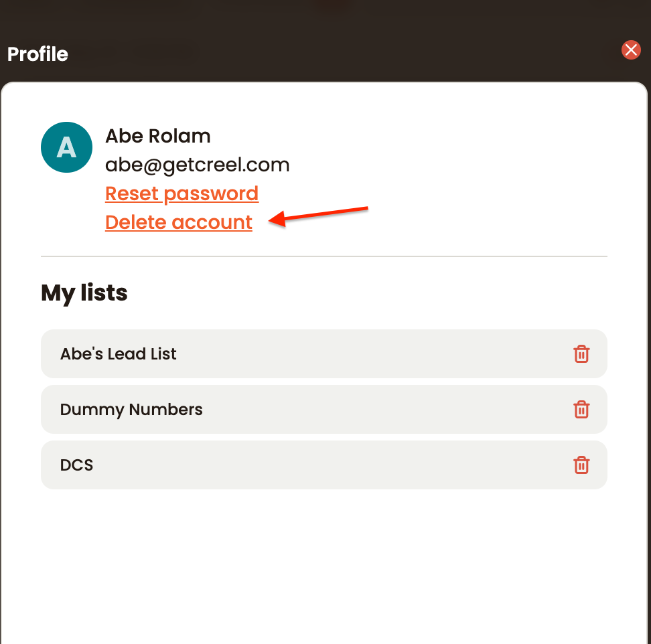Screen dimensions: 651x644
Task: Open the DCS list entry
Action: (x=324, y=465)
